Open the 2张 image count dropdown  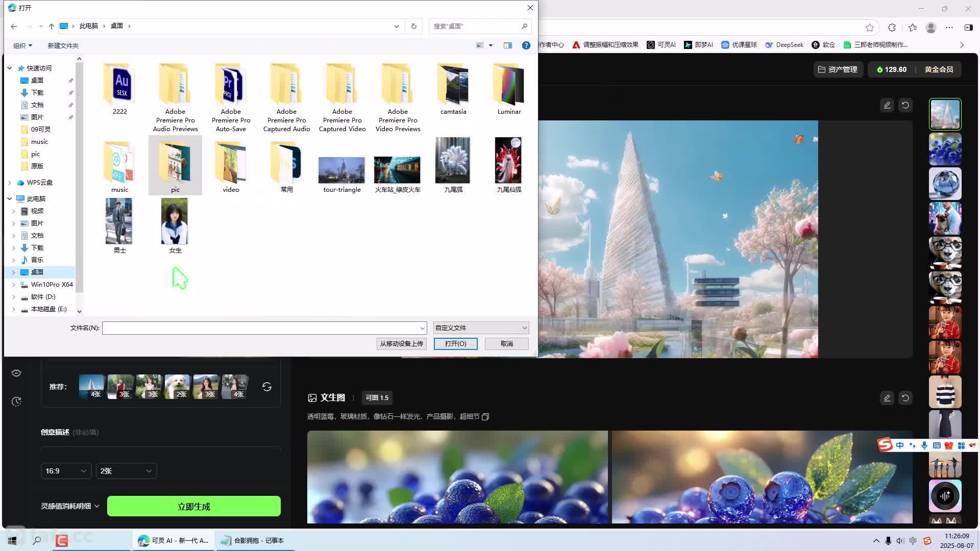coord(126,471)
